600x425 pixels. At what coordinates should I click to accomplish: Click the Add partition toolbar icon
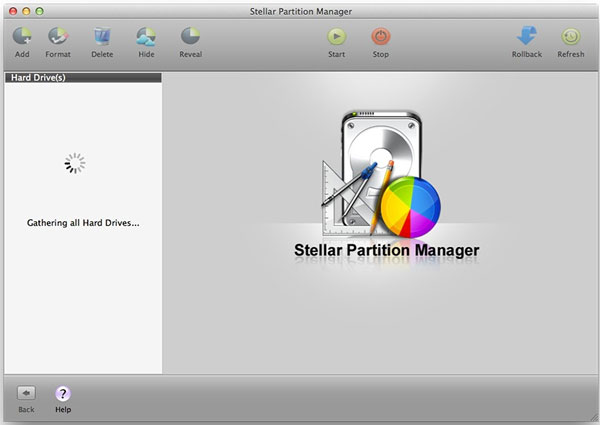pyautogui.click(x=22, y=36)
